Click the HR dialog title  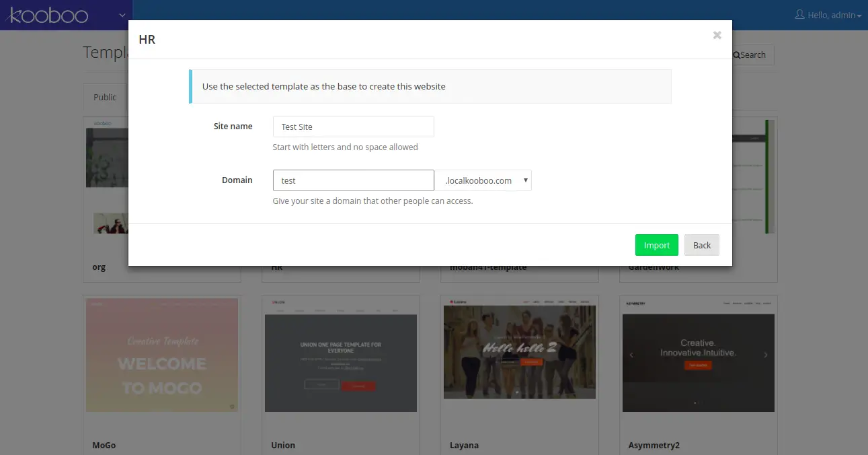click(147, 40)
